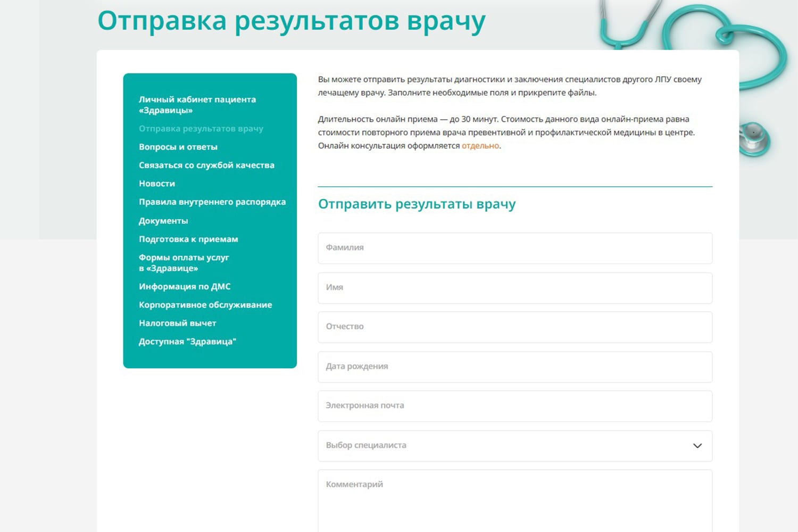Screen dimensions: 798x532
Task: Click the chevron arrow of Выбор специалиста
Action: tap(697, 446)
